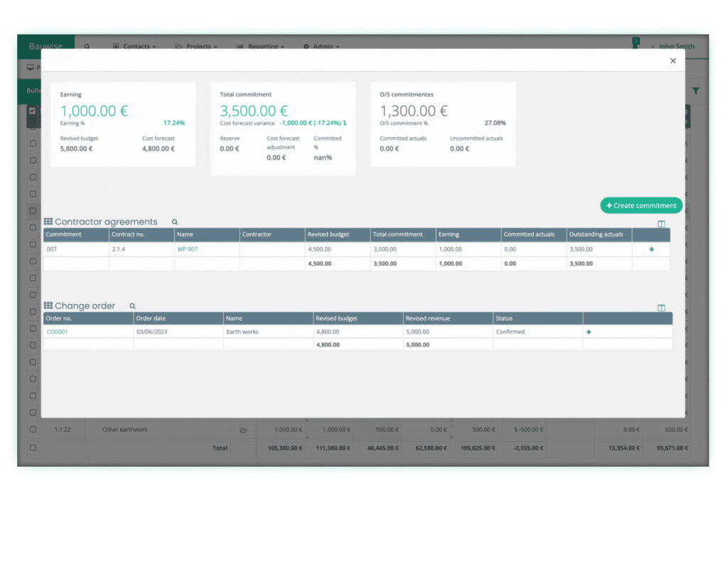The width and height of the screenshot is (728, 569).
Task: Click grid icon beside Contractor agreements heading
Action: [48, 222]
